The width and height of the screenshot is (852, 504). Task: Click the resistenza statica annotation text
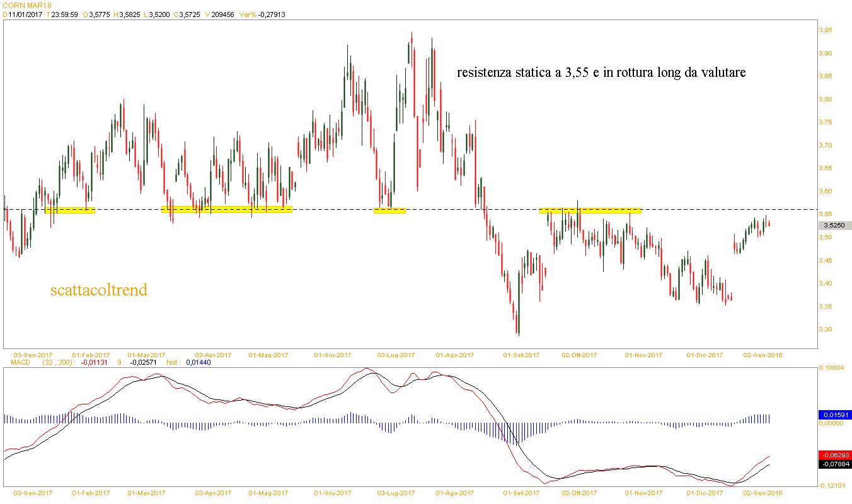601,73
